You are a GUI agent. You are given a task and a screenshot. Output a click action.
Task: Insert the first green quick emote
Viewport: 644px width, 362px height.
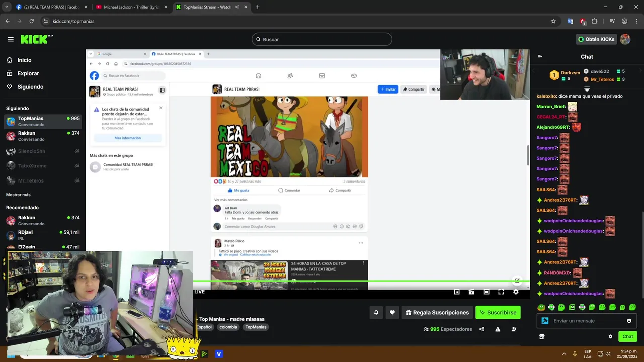[541, 307]
